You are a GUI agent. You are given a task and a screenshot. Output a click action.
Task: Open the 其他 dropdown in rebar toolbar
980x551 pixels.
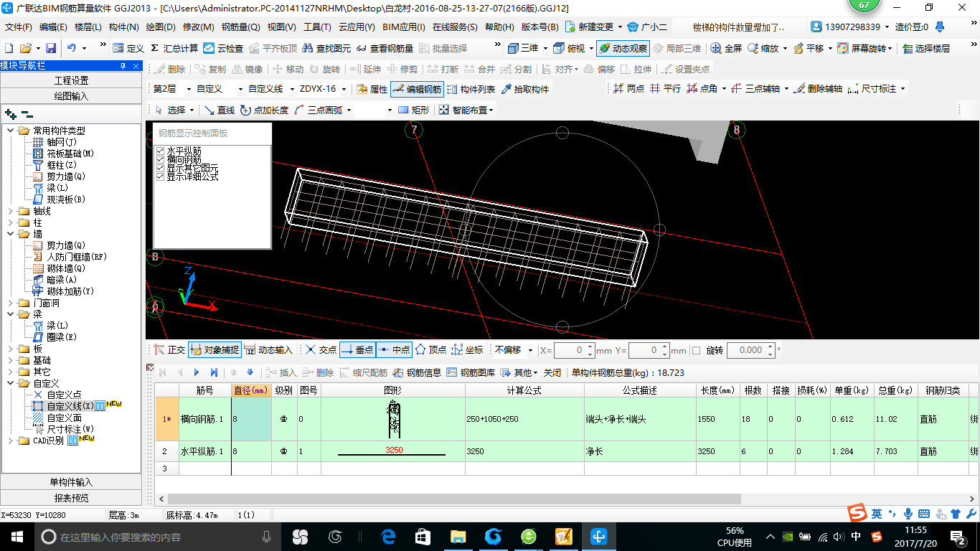tap(521, 372)
